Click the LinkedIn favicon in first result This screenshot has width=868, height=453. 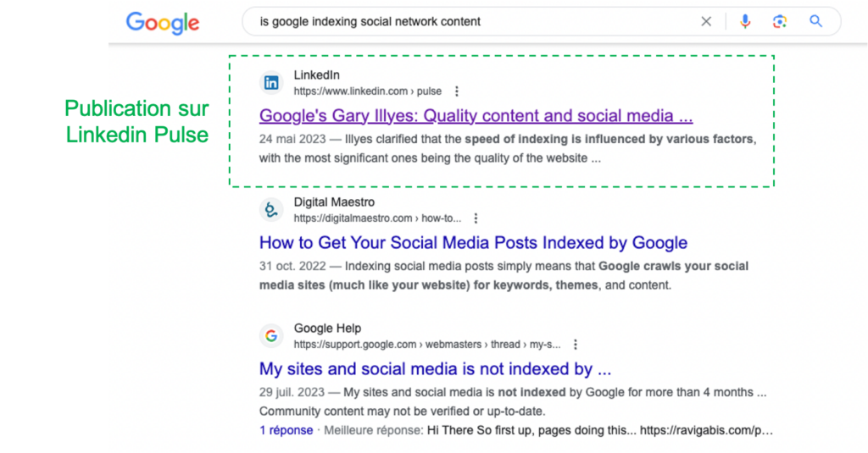coord(271,83)
